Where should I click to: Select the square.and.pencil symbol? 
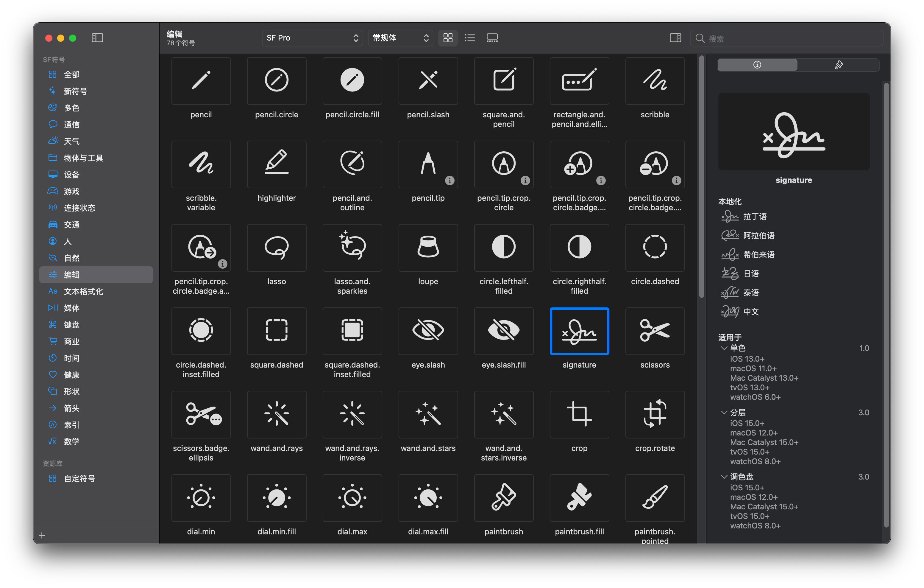(x=503, y=81)
